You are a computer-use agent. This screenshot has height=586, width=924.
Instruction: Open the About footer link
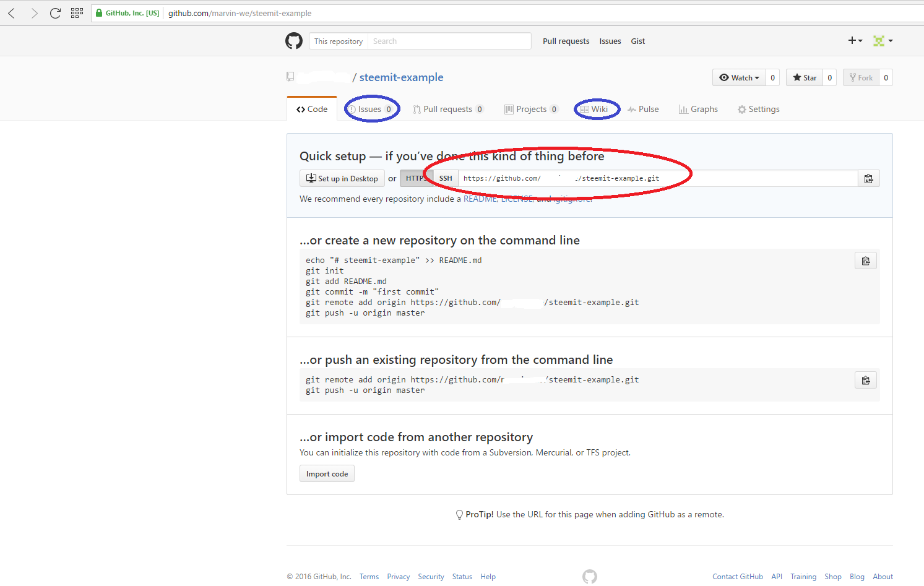(883, 576)
